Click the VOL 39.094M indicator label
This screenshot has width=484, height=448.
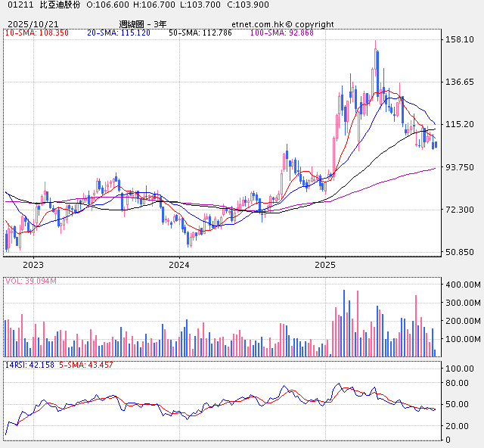tap(30, 282)
